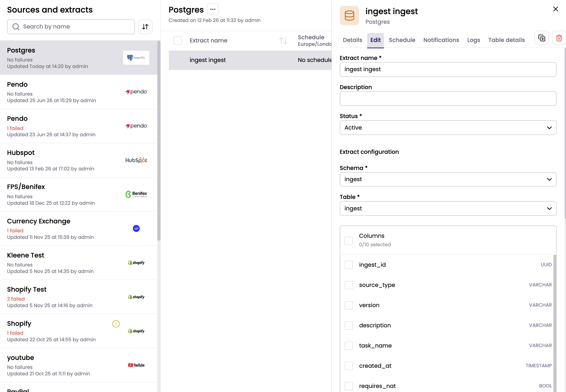Select the youtube source
566x392 pixels.
(79, 365)
